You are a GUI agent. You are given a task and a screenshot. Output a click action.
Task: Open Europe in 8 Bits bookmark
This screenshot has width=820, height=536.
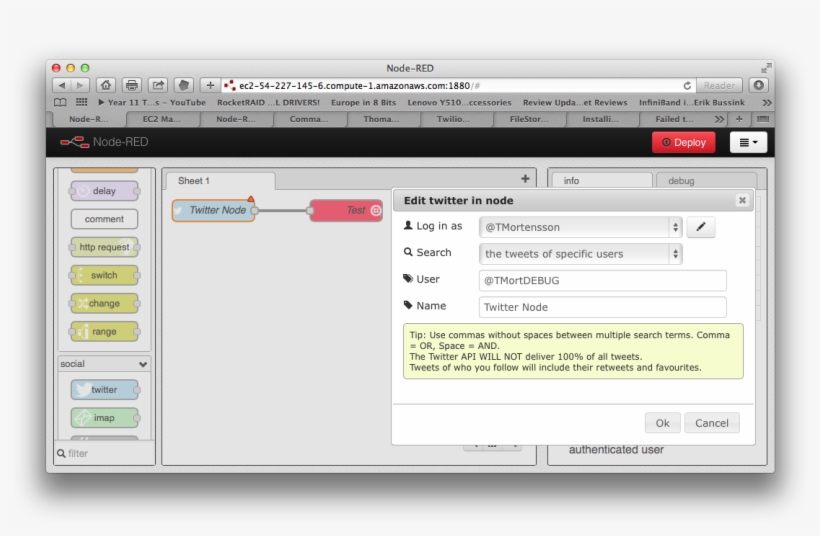(x=363, y=102)
